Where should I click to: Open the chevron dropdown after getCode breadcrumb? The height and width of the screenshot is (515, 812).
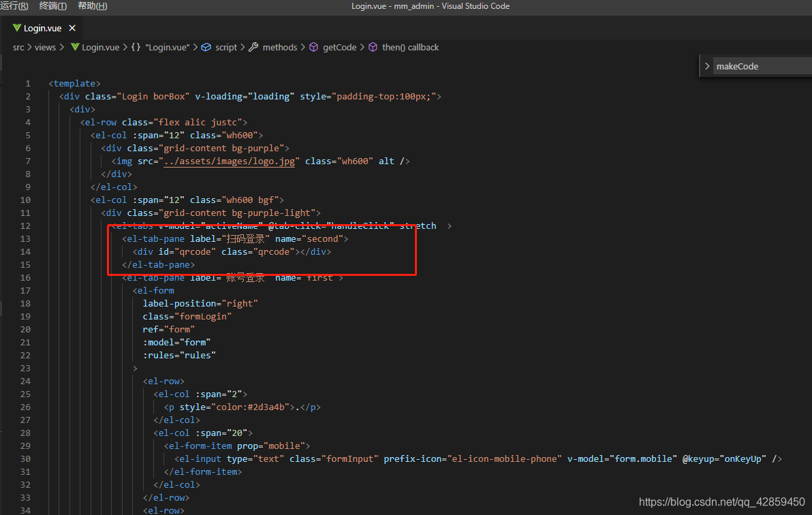362,47
